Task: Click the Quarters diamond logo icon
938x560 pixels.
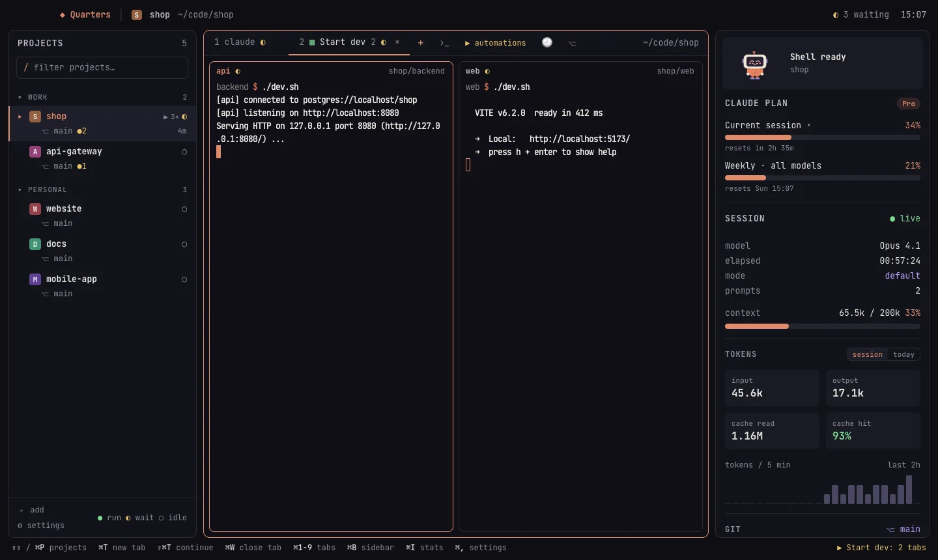Action: point(63,15)
